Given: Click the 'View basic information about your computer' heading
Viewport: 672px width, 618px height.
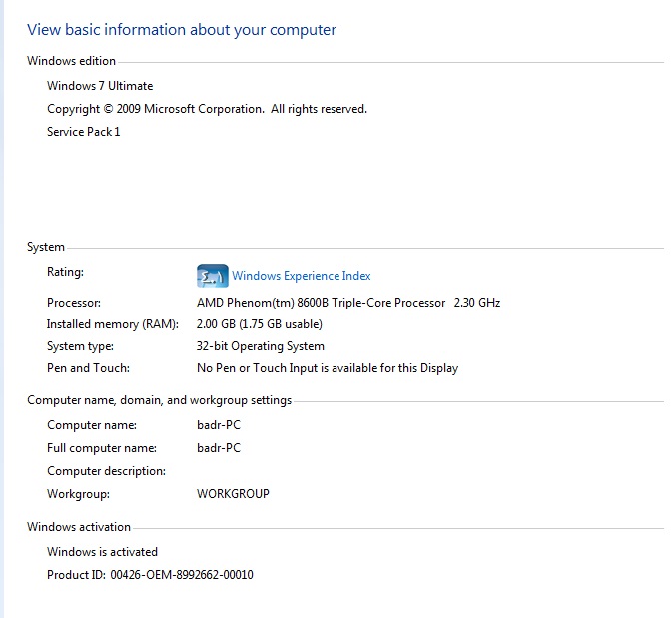Looking at the screenshot, I should coord(182,30).
